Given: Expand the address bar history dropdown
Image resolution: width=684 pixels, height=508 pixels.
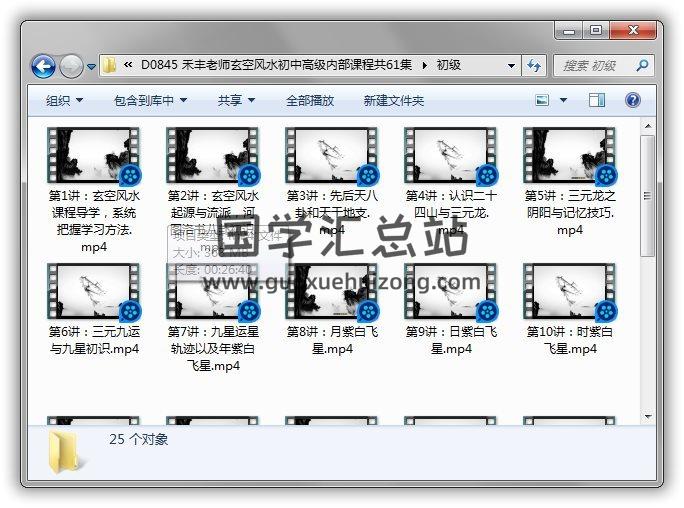Looking at the screenshot, I should pos(511,66).
